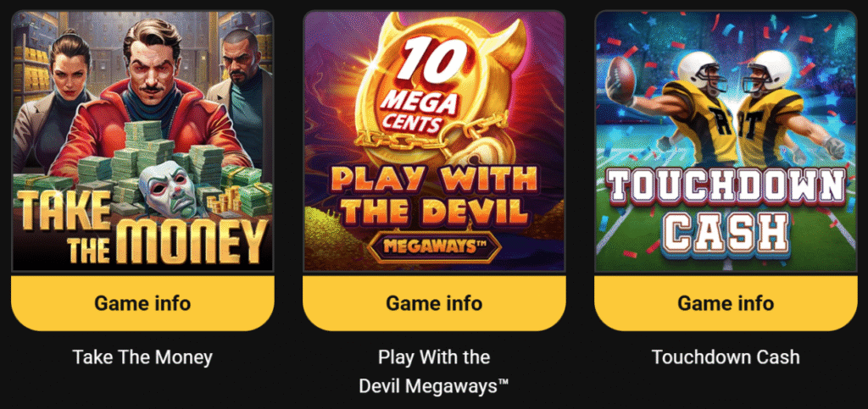Image resolution: width=868 pixels, height=409 pixels.
Task: Click Game info under Touchdown Cash
Action: pos(726,303)
